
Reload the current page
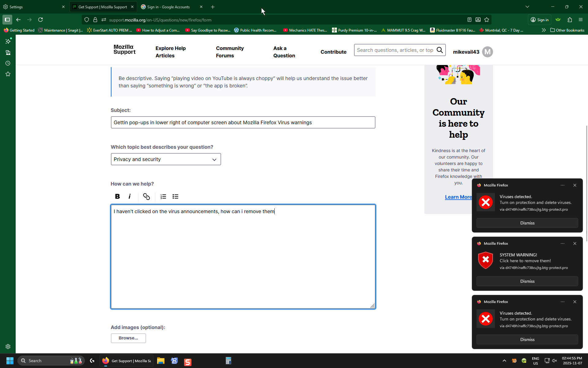point(40,20)
